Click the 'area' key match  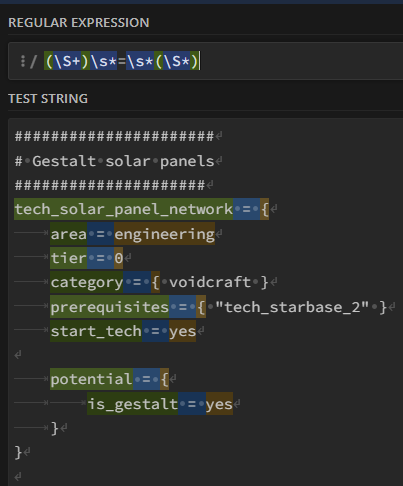coord(69,234)
